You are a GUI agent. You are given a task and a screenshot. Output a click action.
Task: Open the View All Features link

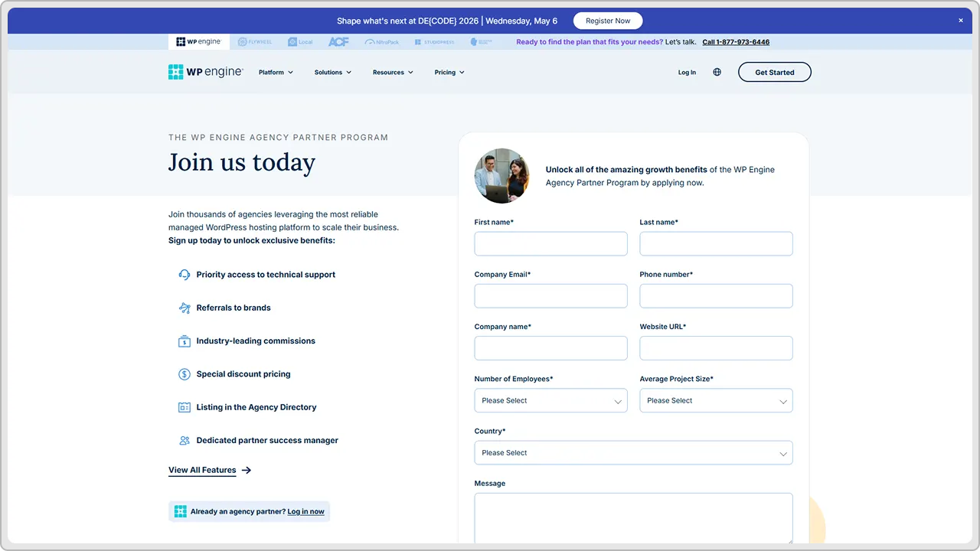202,470
